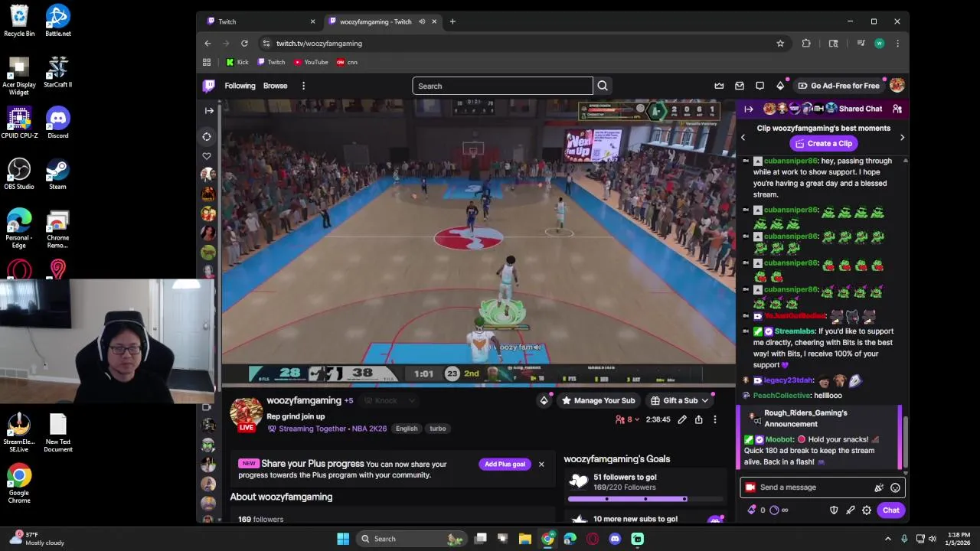Click the turbo tag

438,429
